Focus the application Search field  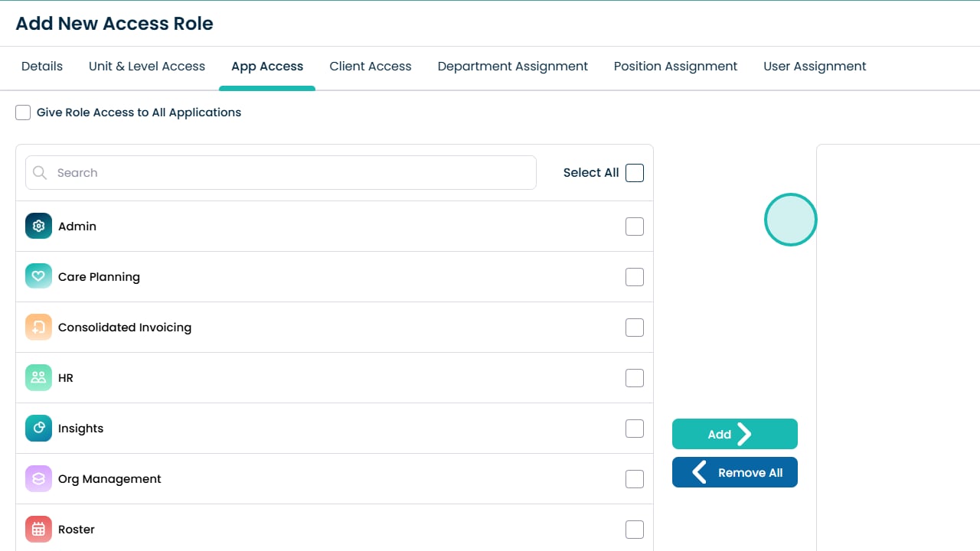[291, 173]
